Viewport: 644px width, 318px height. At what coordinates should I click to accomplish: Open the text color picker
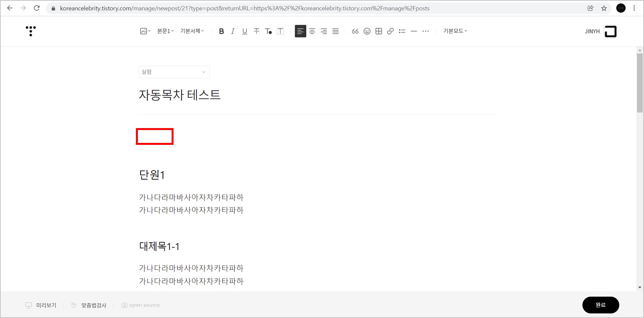coord(268,31)
